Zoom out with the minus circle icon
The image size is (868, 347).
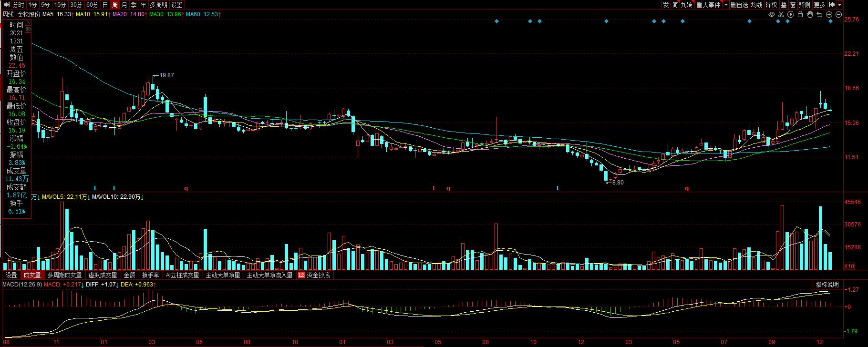tap(838, 14)
